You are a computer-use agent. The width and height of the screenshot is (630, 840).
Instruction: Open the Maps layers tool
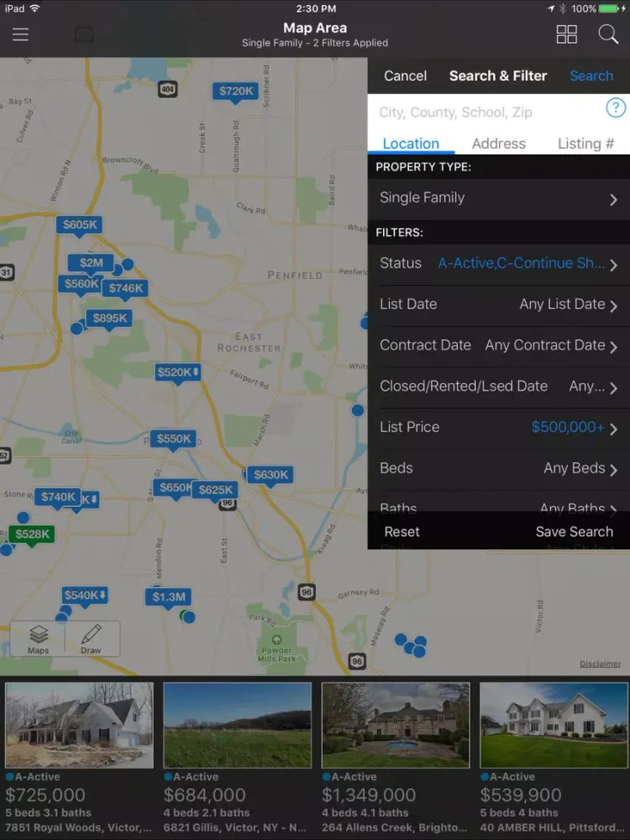[39, 639]
